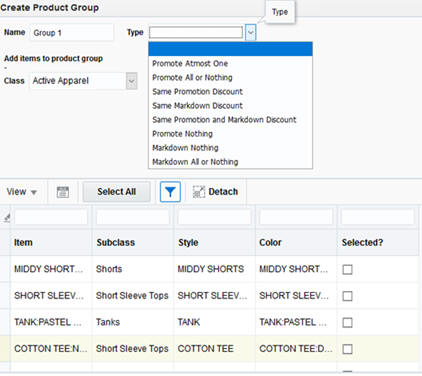Open the Class dropdown arrow
Image resolution: width=422 pixels, height=376 pixels.
tap(132, 81)
